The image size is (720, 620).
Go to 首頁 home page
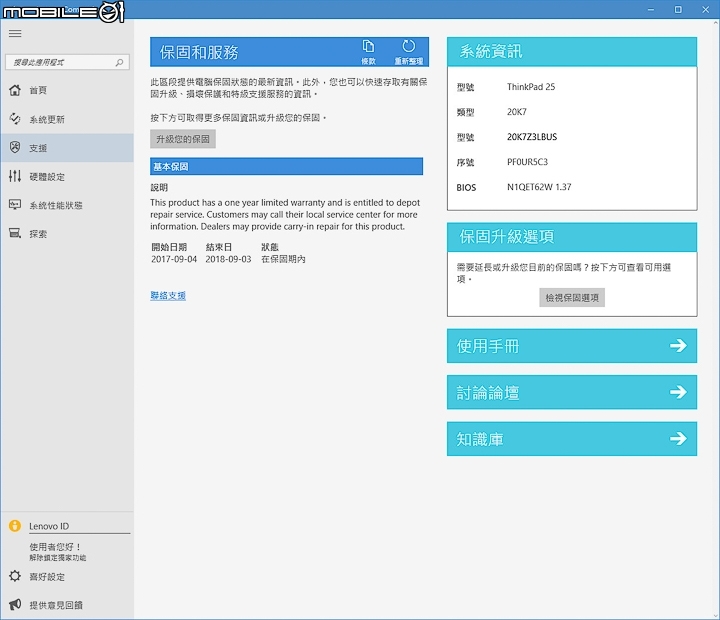tap(67, 90)
